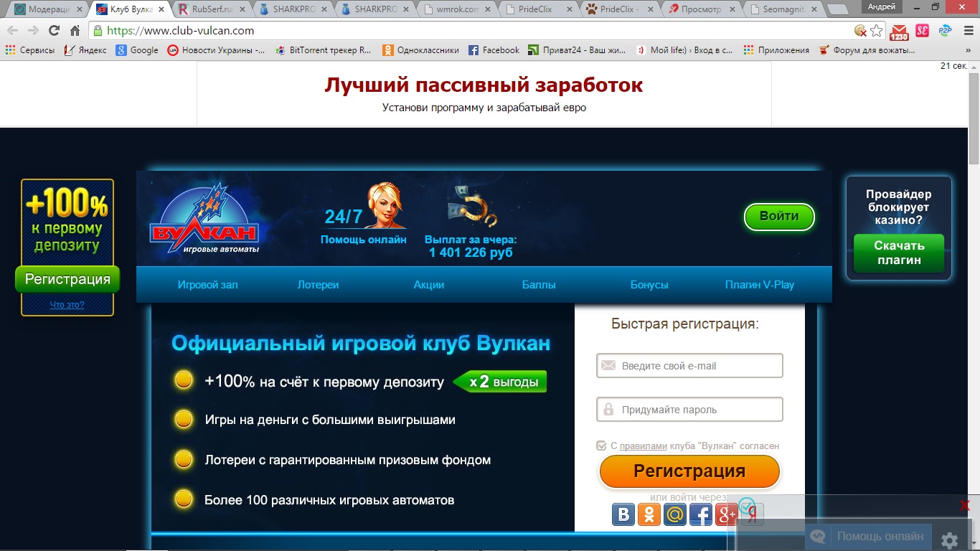Viewport: 980px width, 551px height.
Task: Click Скачать плагин button
Action: pyautogui.click(x=899, y=253)
